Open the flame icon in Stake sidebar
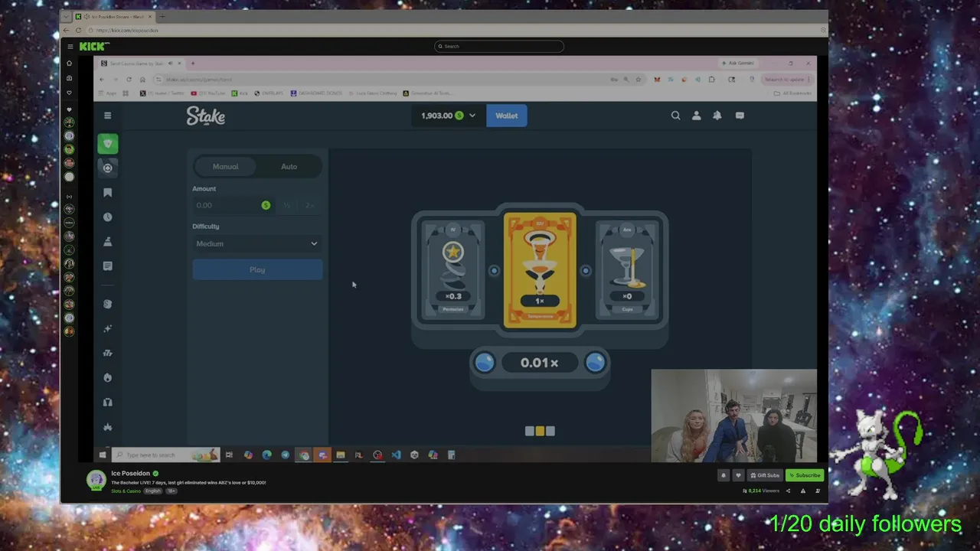 108,378
